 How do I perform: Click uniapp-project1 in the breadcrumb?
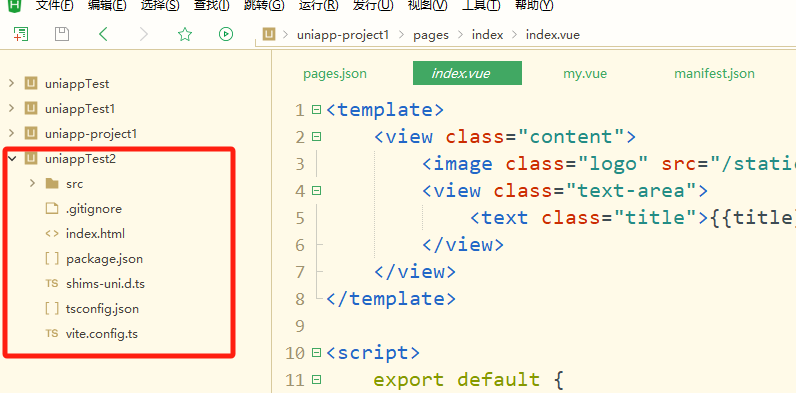click(x=343, y=35)
